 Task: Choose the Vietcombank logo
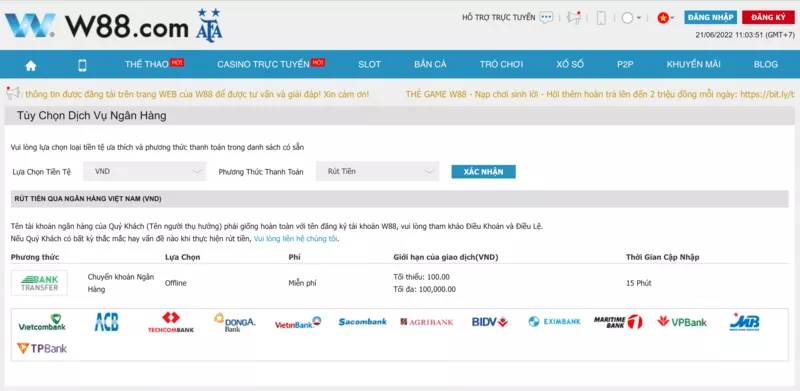pyautogui.click(x=42, y=322)
